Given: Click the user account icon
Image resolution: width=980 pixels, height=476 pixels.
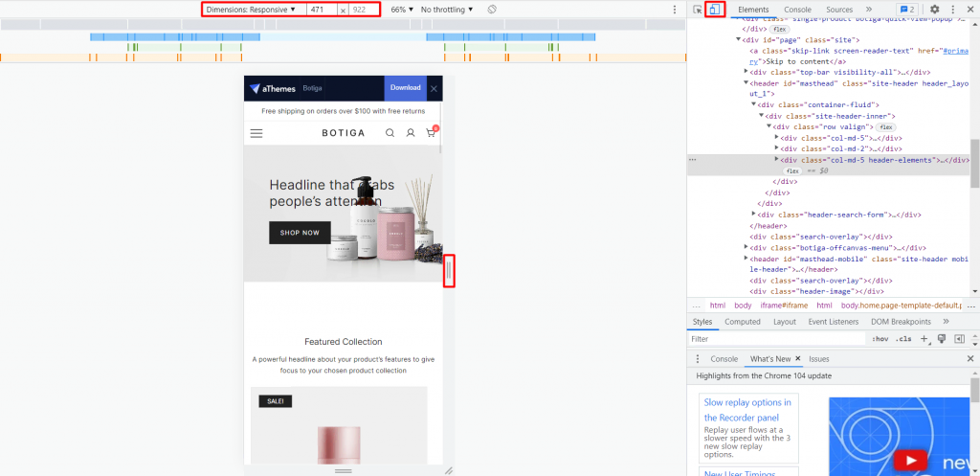Looking at the screenshot, I should point(411,132).
